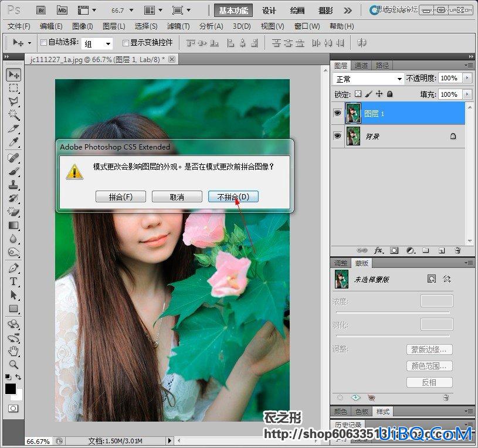Select the Zoom tool
Viewport: 478px width, 448px height.
pyautogui.click(x=13, y=365)
